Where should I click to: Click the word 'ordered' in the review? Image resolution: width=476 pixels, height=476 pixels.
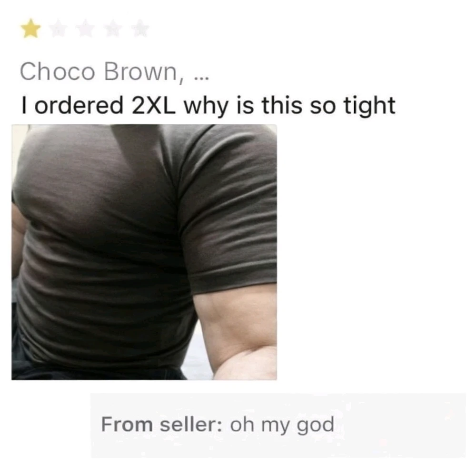79,105
